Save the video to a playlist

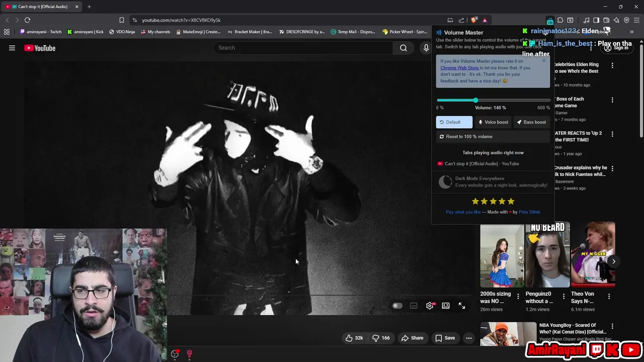click(445, 338)
